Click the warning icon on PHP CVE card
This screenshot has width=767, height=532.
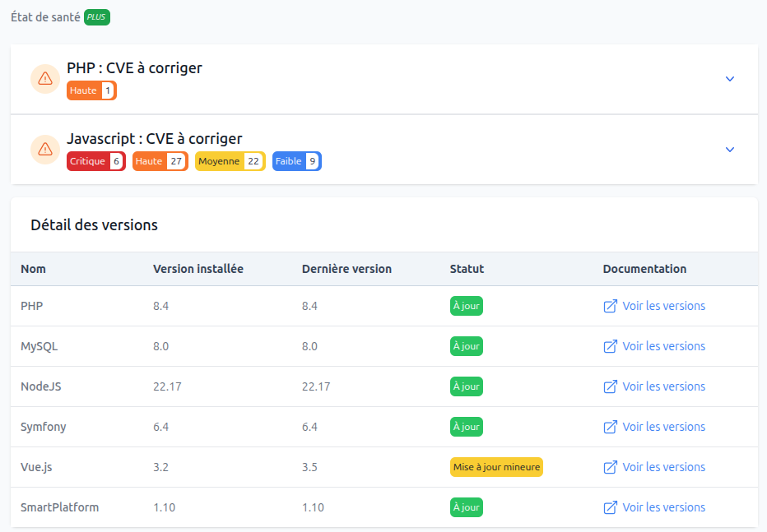coord(45,78)
